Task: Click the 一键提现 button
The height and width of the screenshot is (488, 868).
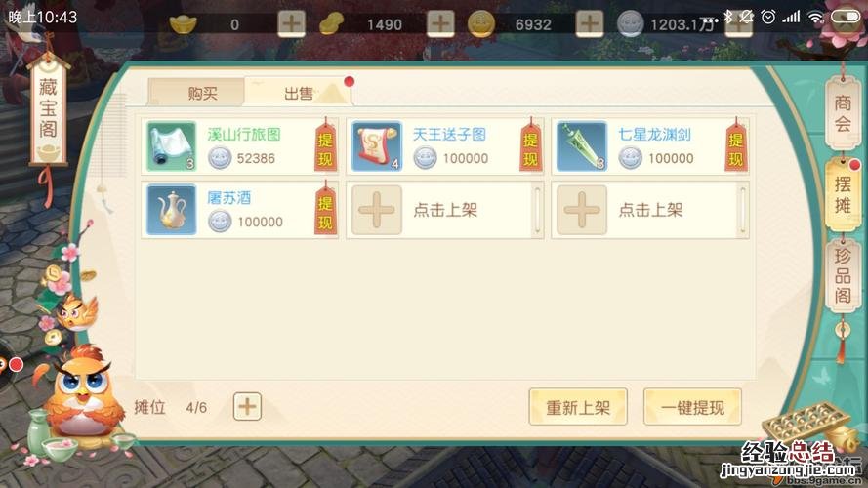Action: [692, 407]
